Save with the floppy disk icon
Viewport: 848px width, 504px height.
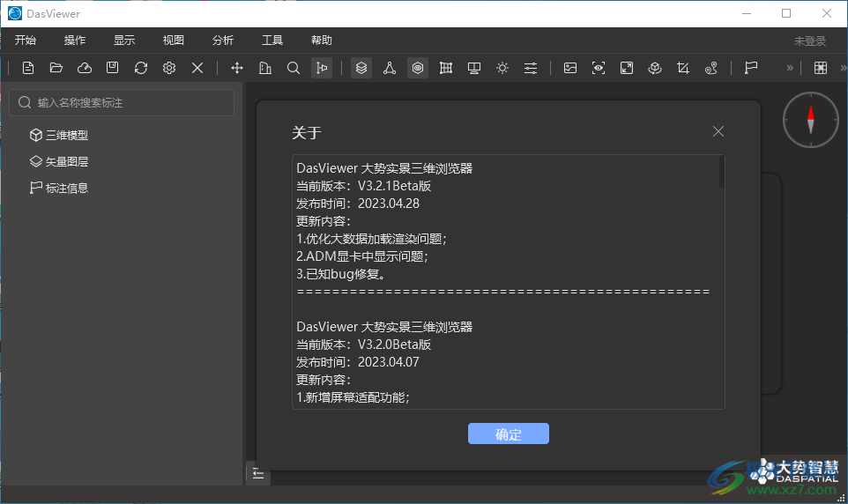click(113, 68)
